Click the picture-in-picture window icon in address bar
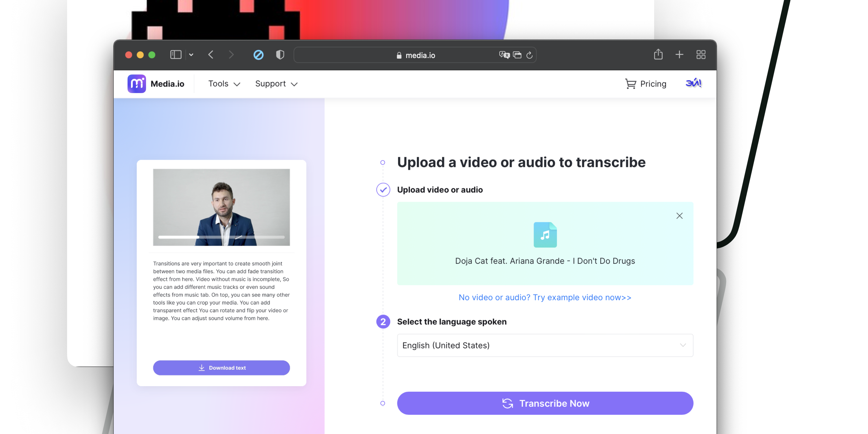 coord(517,55)
